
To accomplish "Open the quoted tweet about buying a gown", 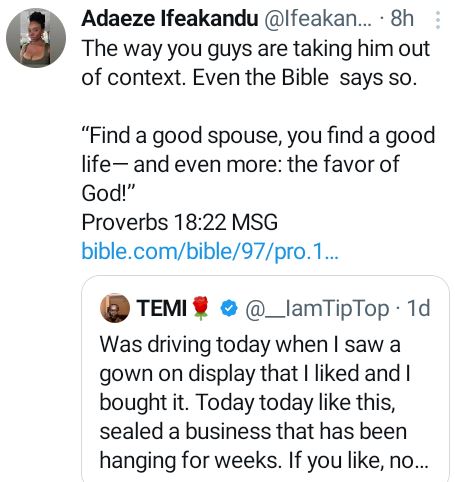I will [265, 379].
